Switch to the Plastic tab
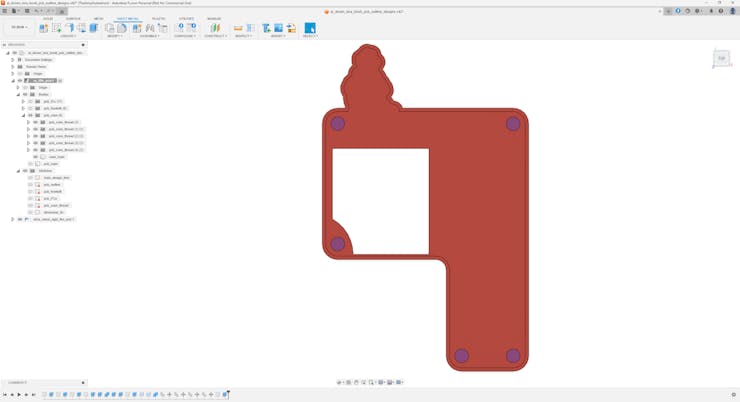The image size is (740, 402). click(x=159, y=19)
